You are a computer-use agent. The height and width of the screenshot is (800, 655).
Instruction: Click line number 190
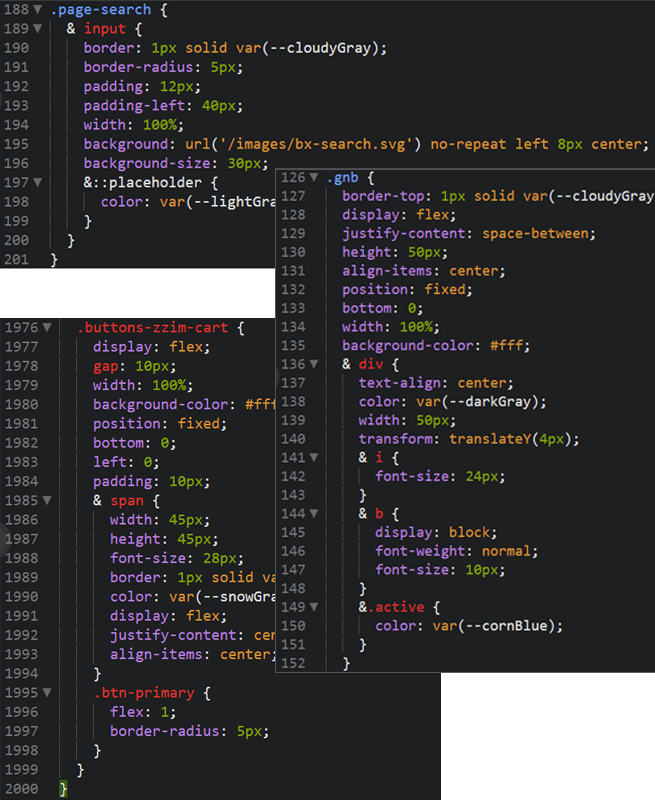click(16, 48)
